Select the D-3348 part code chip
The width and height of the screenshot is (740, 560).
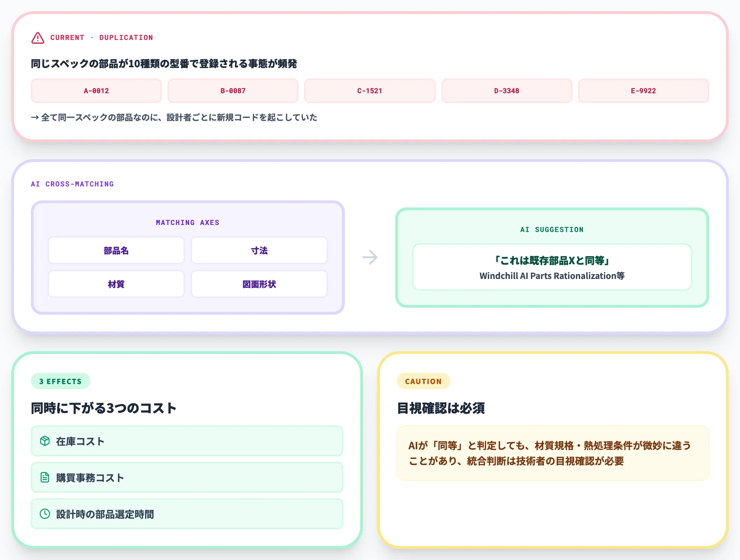[507, 91]
